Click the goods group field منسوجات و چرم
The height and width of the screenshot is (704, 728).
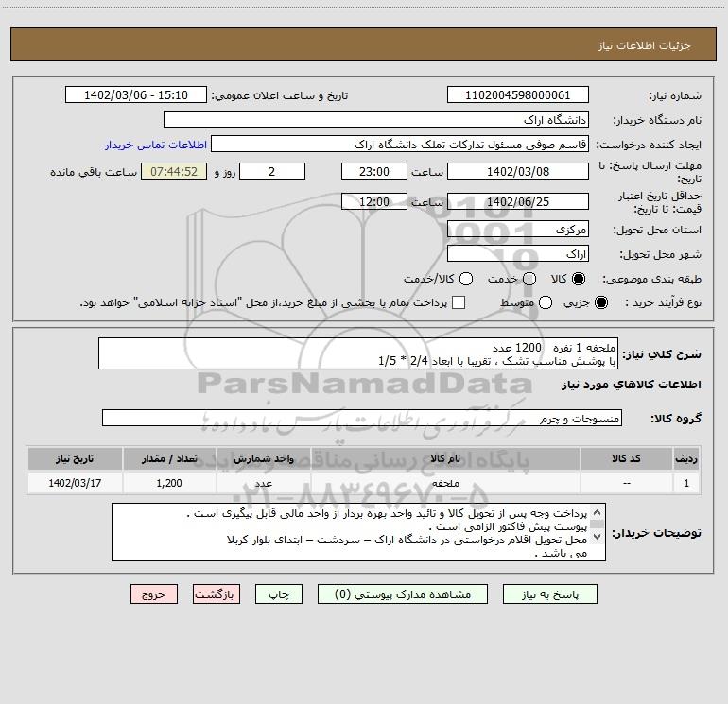362,418
